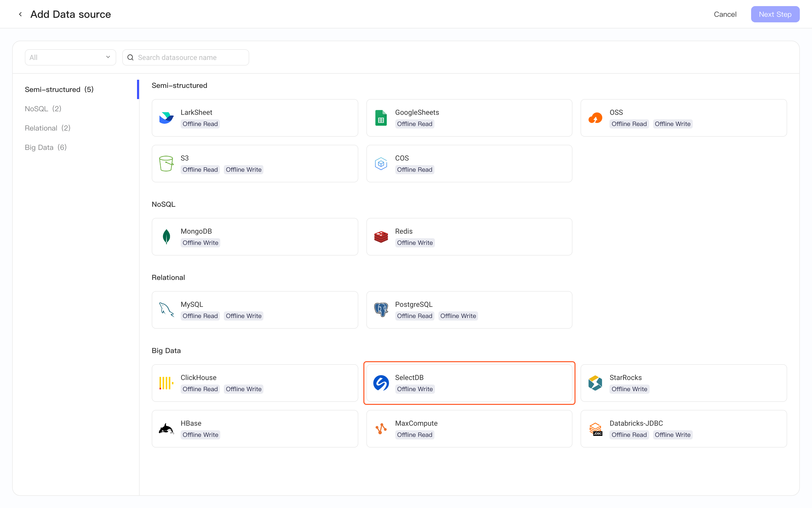Viewport: 812px width, 508px height.
Task: Click the LarkSheet bird icon
Action: (x=166, y=118)
